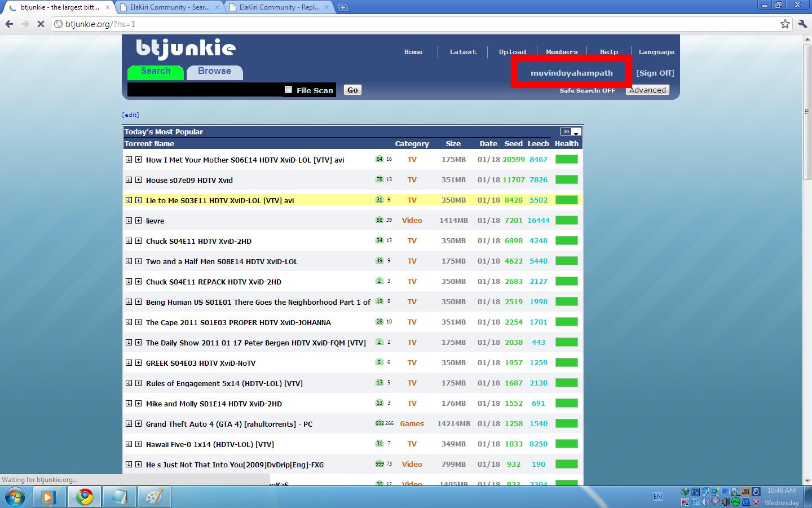Click the edit link above the table

[x=130, y=115]
